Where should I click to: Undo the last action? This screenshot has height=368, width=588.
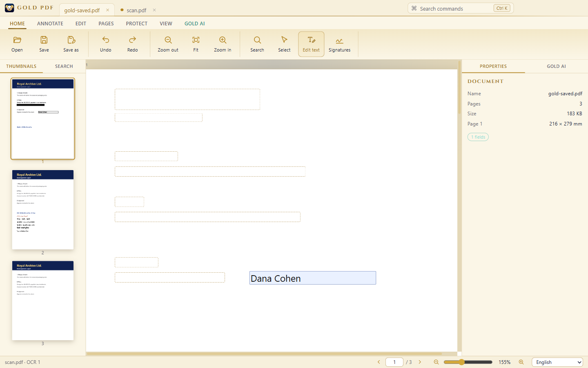(x=106, y=40)
